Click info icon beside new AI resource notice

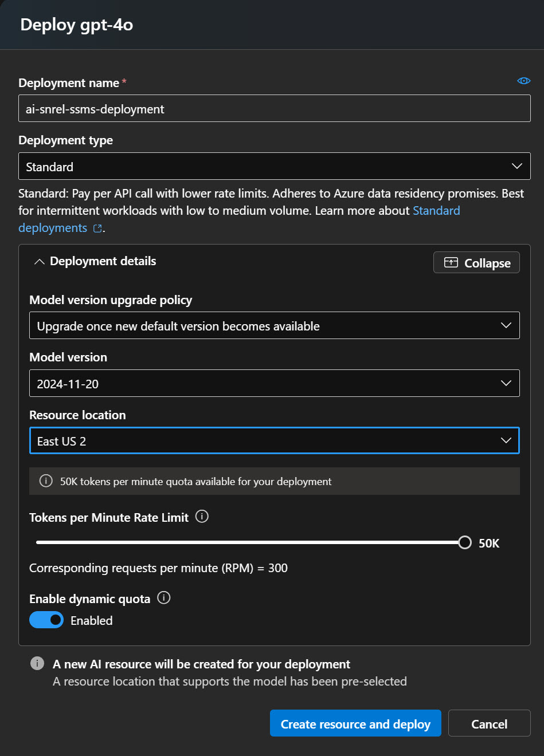37,664
